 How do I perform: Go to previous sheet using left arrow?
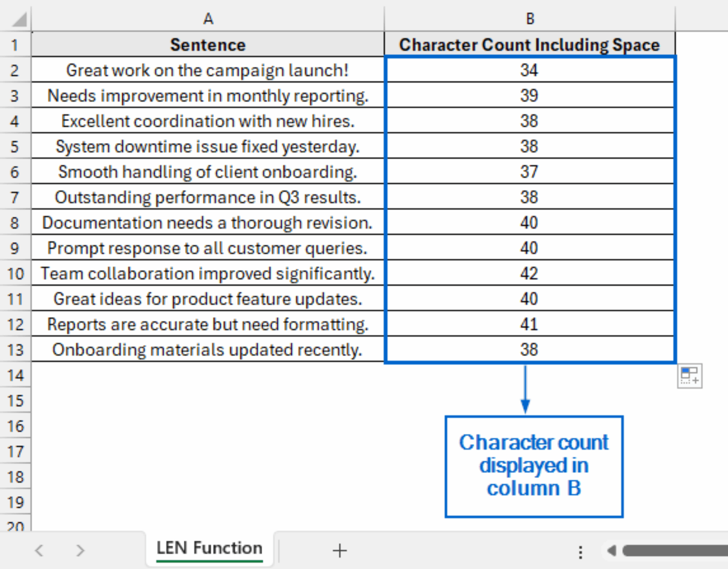point(39,551)
